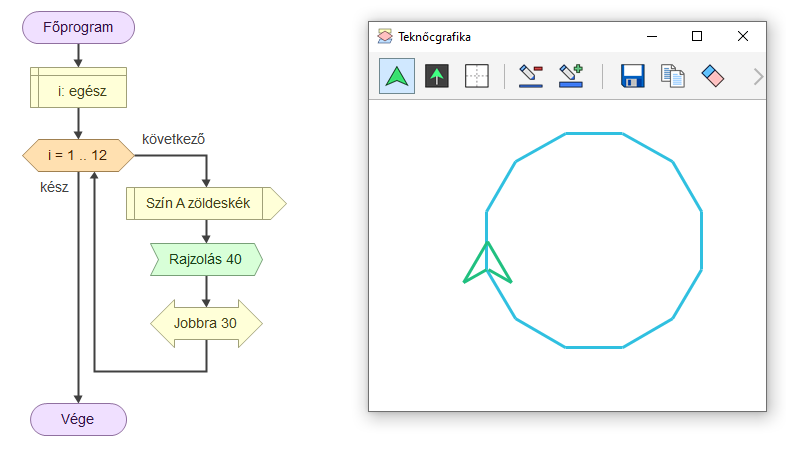Select the 'Szín A zöldeskék' color block

coord(205,204)
